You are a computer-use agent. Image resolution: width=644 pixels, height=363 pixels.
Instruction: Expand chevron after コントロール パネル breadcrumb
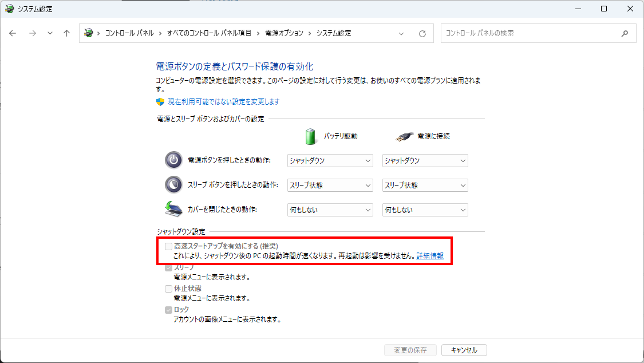click(160, 33)
